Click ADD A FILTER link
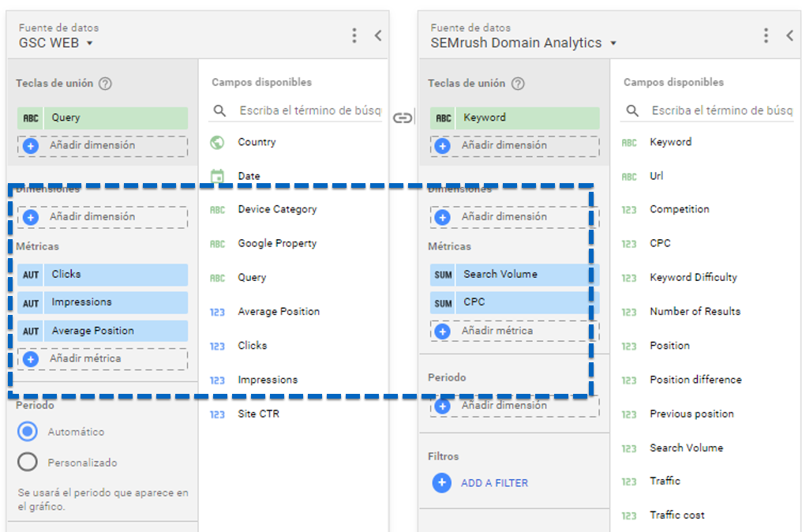The width and height of the screenshot is (802, 532). (x=494, y=483)
